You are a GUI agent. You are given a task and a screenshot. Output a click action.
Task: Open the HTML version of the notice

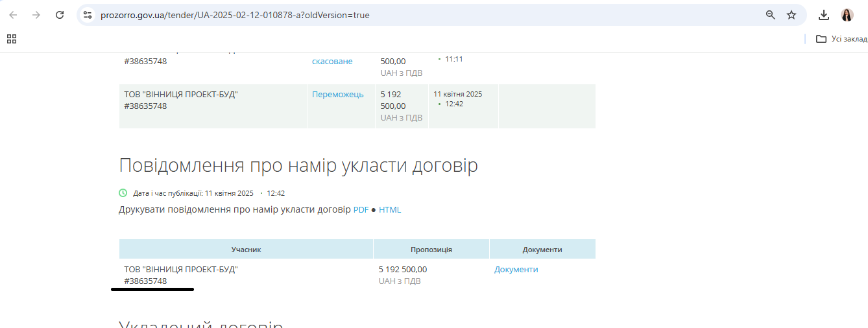(390, 210)
